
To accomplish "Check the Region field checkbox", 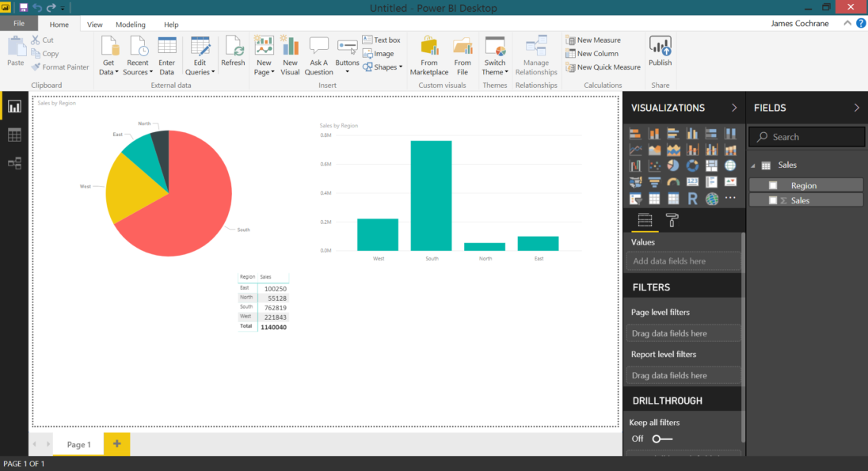I will [775, 184].
